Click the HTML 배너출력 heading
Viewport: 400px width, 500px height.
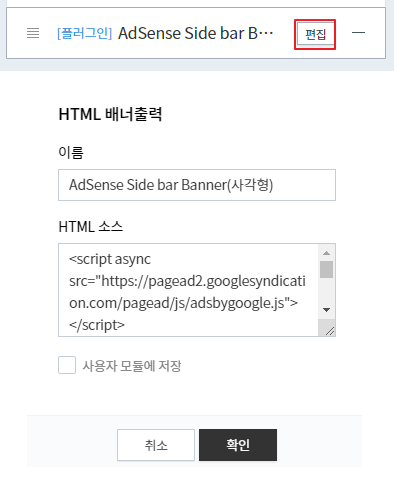(110, 114)
